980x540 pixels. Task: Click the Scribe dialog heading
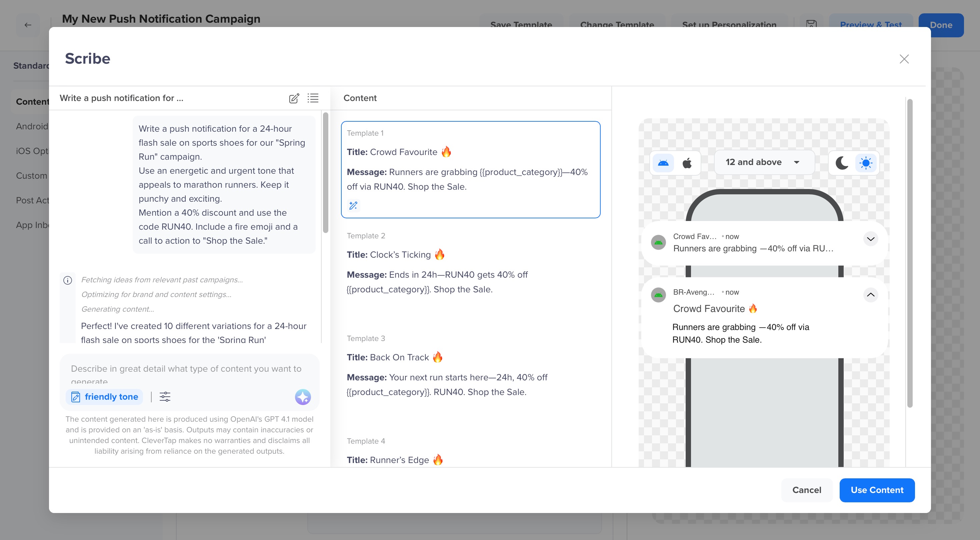(x=87, y=59)
